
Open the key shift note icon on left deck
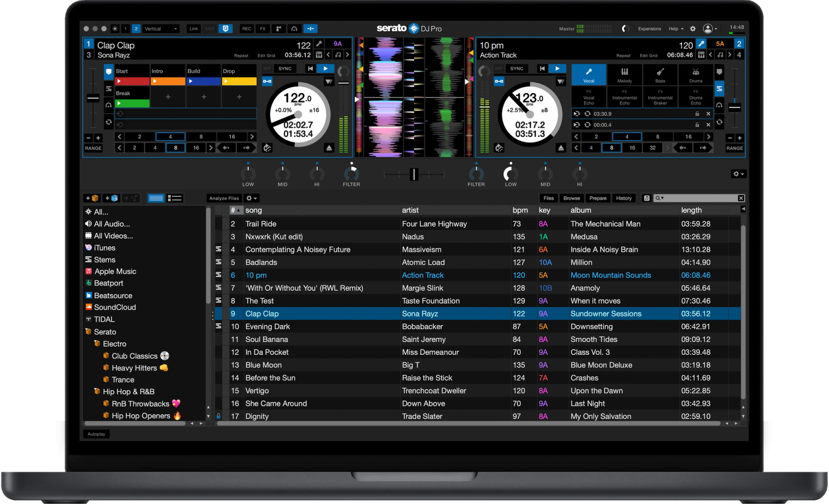[338, 55]
